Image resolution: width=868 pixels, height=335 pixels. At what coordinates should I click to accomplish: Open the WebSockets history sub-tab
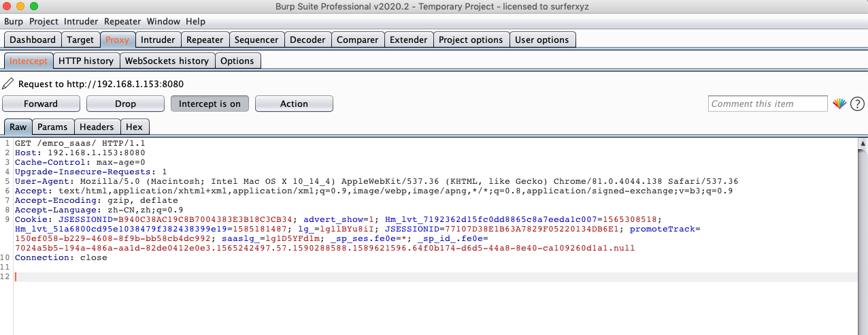pos(167,61)
